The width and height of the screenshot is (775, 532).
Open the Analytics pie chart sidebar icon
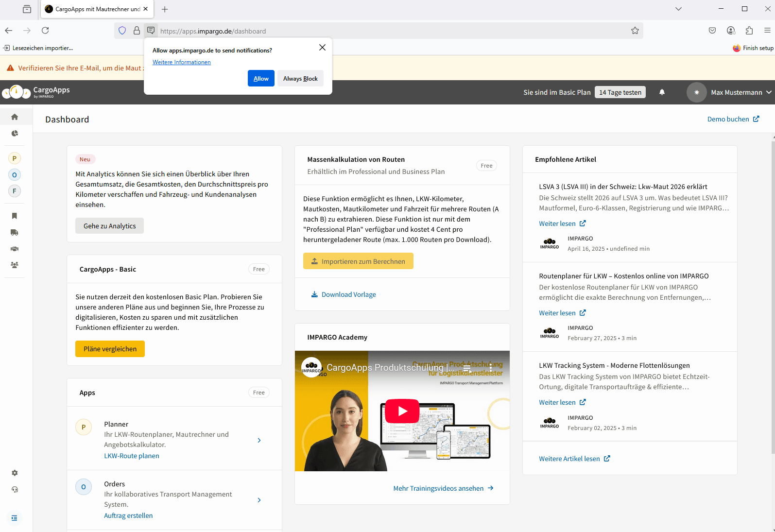[15, 133]
